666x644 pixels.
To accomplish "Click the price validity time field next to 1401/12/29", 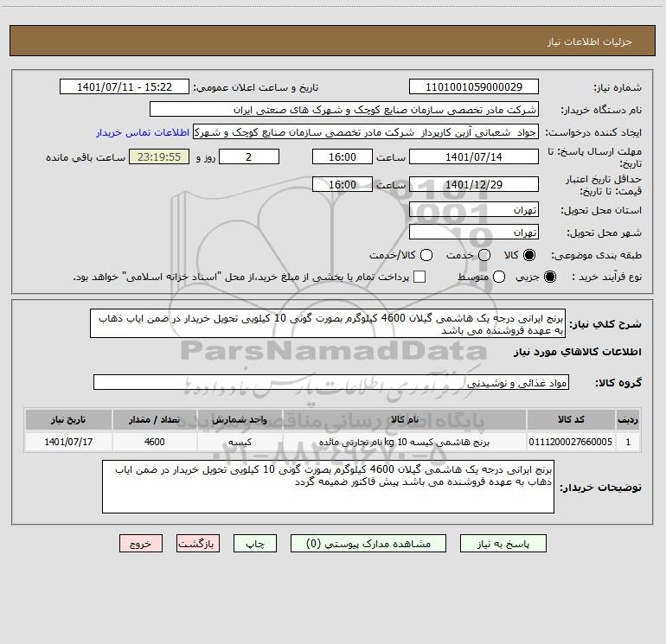I will click(343, 184).
